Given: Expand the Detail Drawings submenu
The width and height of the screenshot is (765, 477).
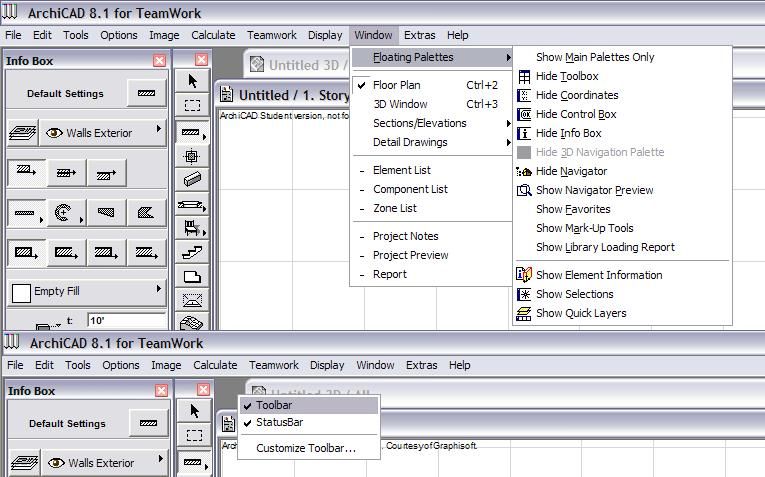Looking at the screenshot, I should click(431, 142).
